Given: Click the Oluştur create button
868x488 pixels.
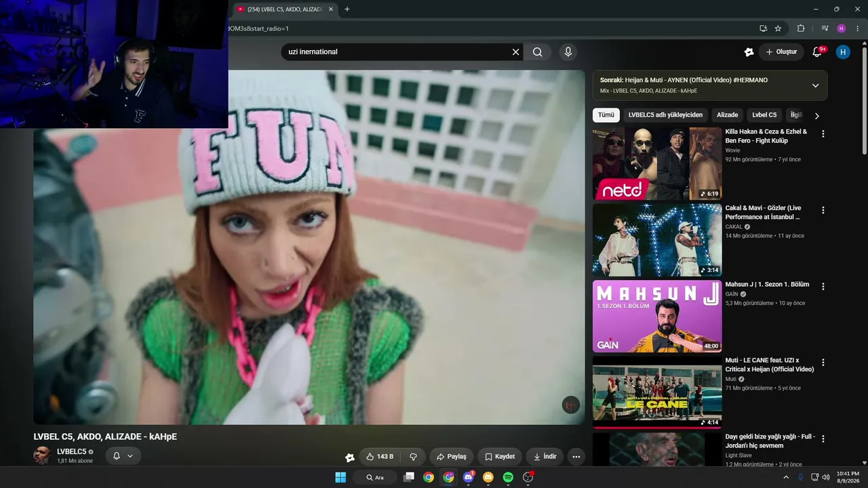Looking at the screenshot, I should pos(781,52).
